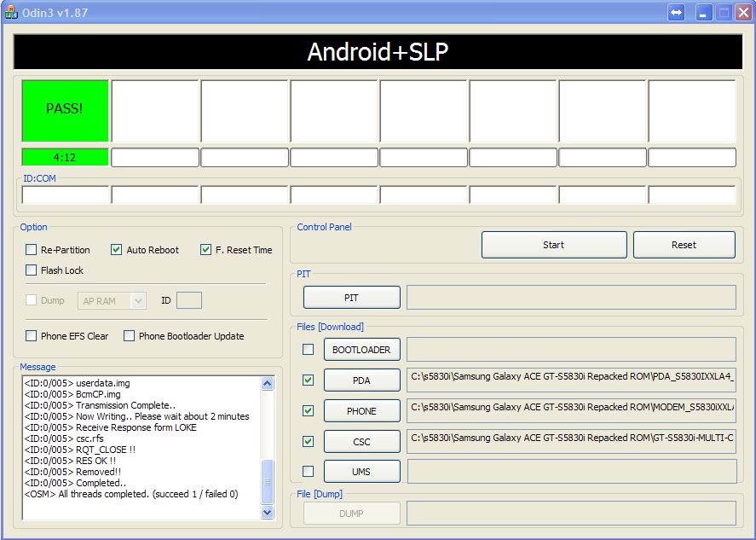Disable the F. Reset Time checkbox
Image resolution: width=756 pixels, height=540 pixels.
pyautogui.click(x=206, y=249)
